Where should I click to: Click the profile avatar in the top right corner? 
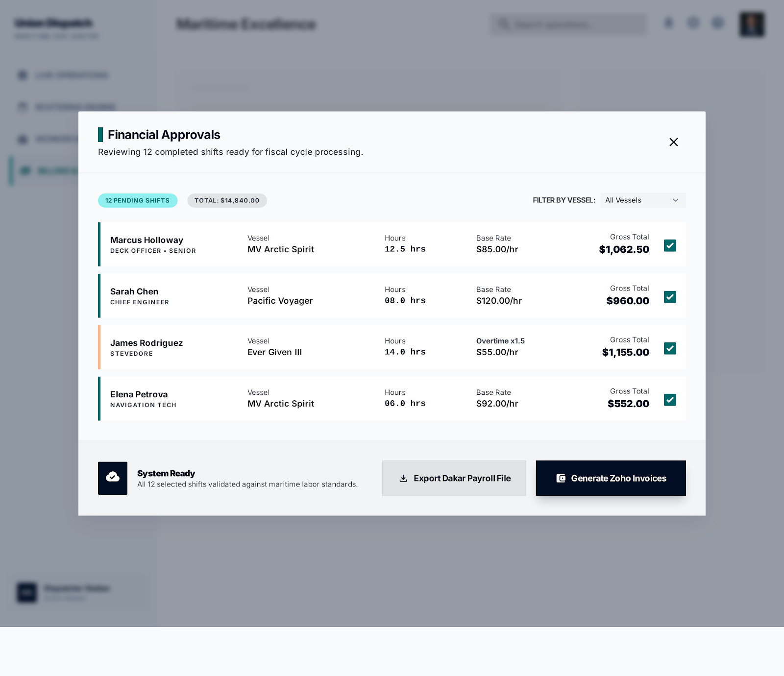[x=751, y=24]
